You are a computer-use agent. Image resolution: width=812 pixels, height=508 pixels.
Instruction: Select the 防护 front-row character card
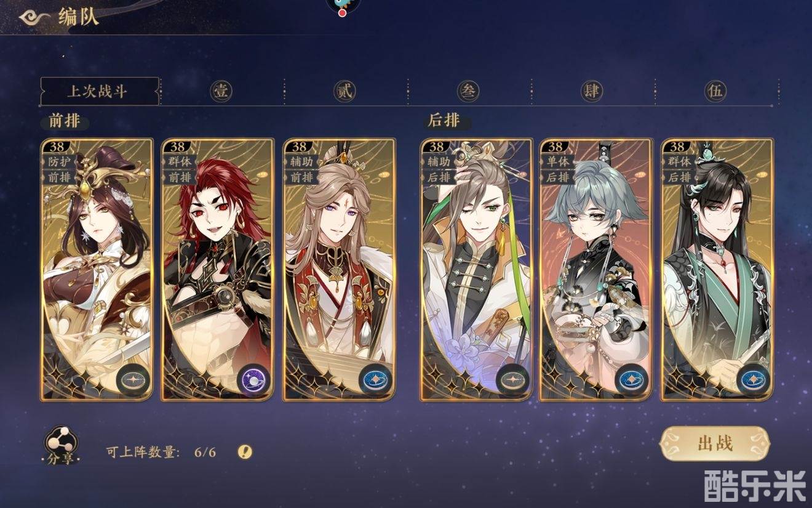pyautogui.click(x=97, y=270)
